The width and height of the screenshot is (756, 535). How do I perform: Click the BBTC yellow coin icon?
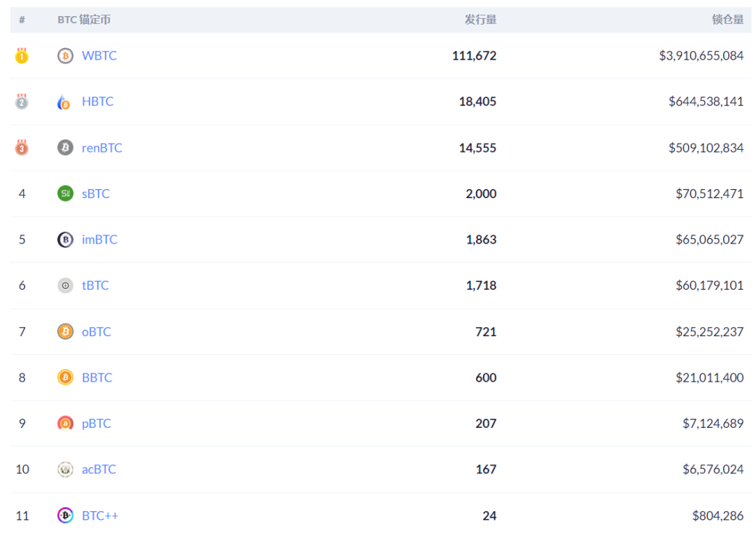(65, 377)
